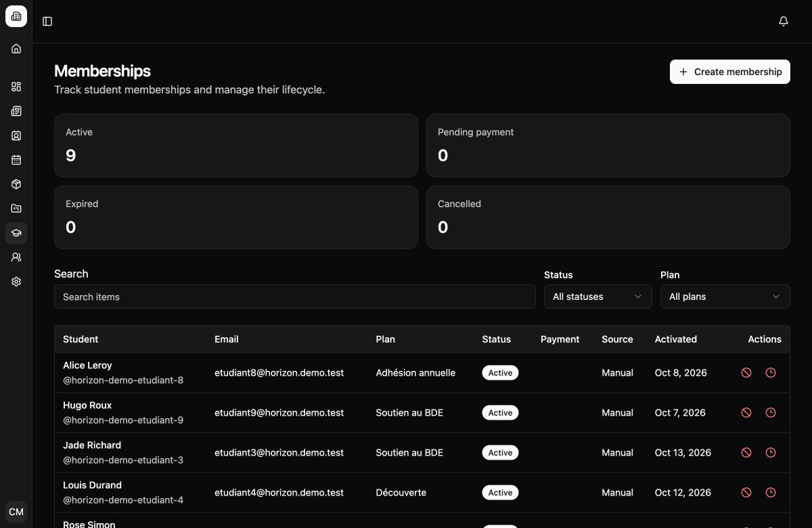Click the Pending payment card
Viewport: 812px width, 528px height.
click(x=608, y=146)
